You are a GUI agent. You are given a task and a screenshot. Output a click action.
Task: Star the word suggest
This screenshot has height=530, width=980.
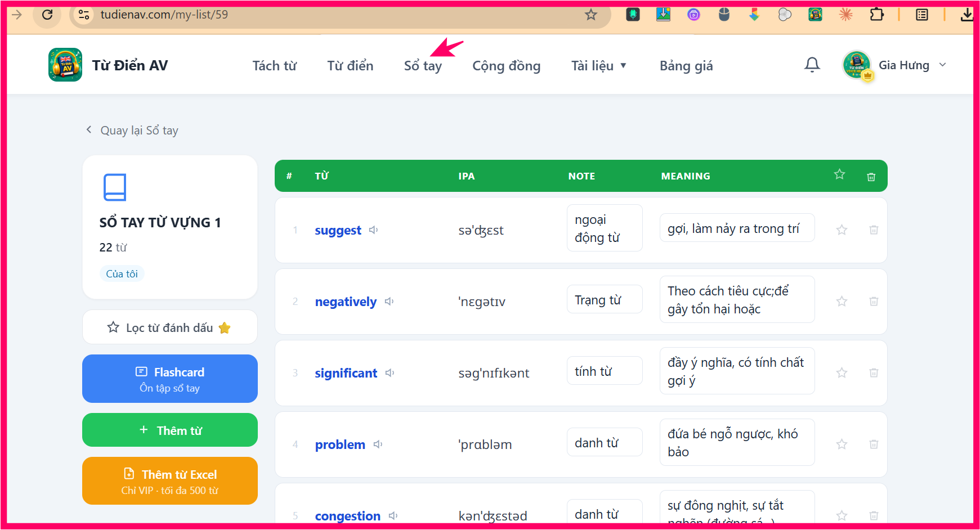coord(842,230)
